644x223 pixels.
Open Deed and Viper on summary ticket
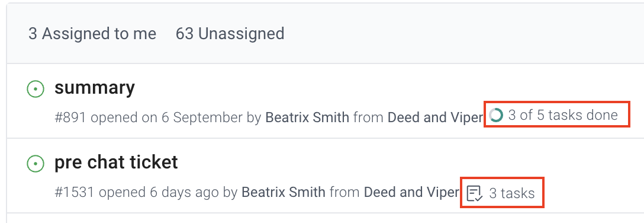(x=436, y=117)
